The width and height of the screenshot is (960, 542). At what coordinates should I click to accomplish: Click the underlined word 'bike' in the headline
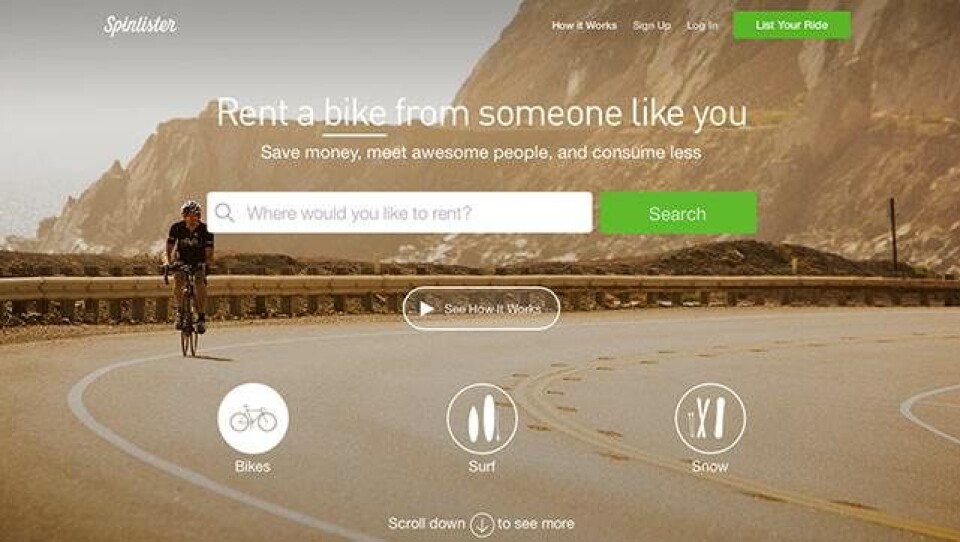click(355, 114)
